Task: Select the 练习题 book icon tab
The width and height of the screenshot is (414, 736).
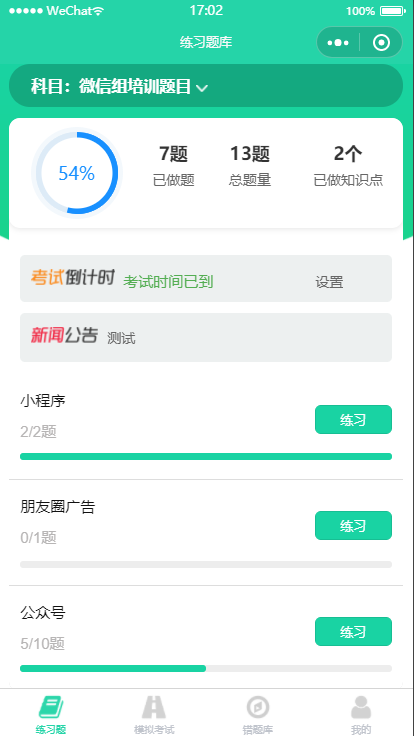Action: (x=51, y=708)
